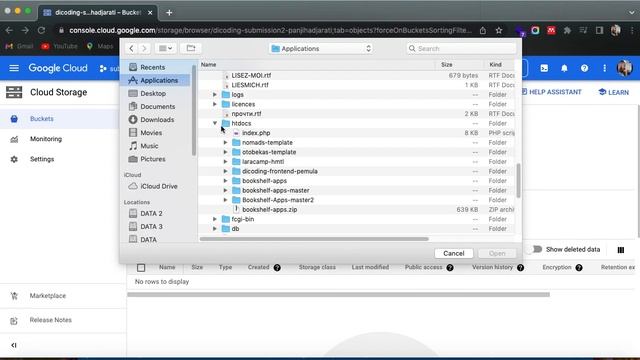
Task: Toggle Show deleted data switch
Action: coord(534,249)
